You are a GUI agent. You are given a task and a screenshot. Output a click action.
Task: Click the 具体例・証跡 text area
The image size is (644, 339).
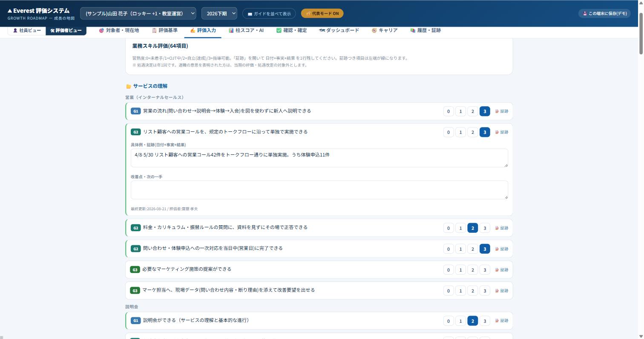pos(319,158)
